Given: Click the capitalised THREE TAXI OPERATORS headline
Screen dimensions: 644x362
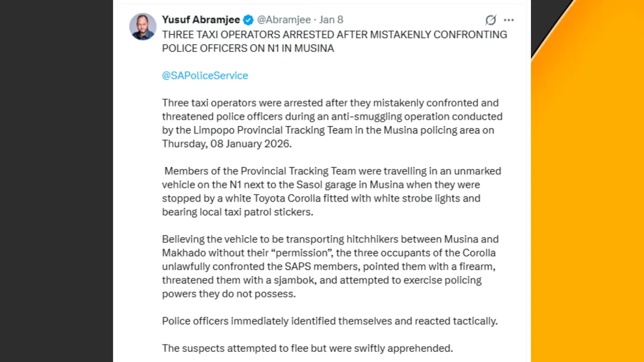Looking at the screenshot, I should pyautogui.click(x=334, y=35).
